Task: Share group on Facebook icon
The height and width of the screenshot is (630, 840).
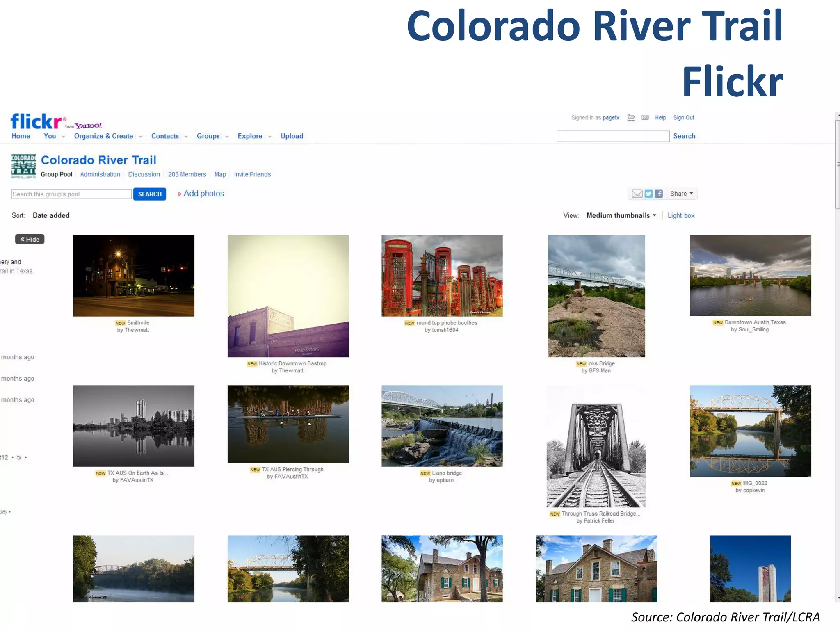Action: pyautogui.click(x=659, y=194)
